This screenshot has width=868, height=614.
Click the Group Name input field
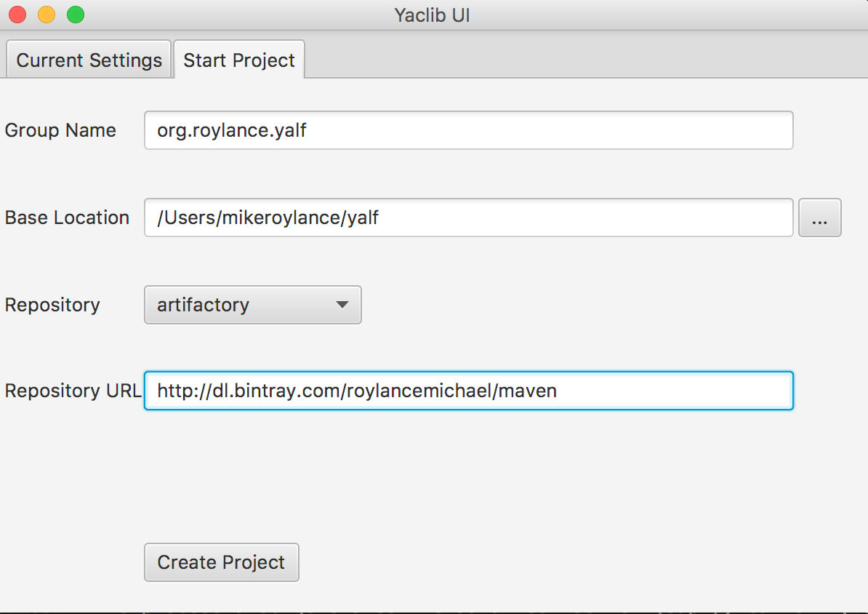click(468, 130)
